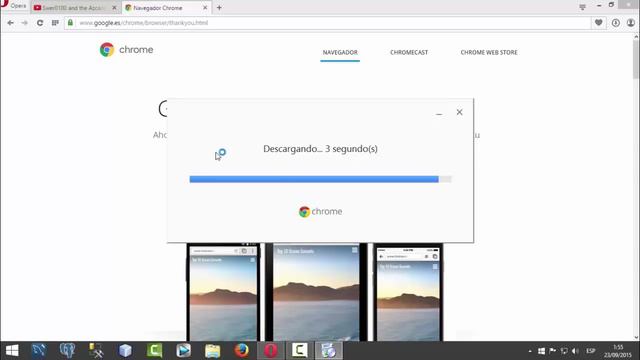
Task: Open the taskbar clock and date
Action: tap(618, 351)
